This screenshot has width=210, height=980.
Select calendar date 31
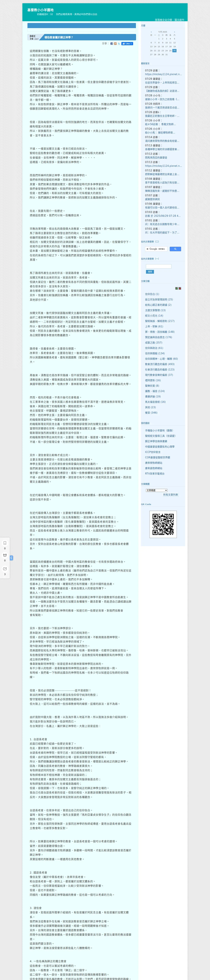166,54
